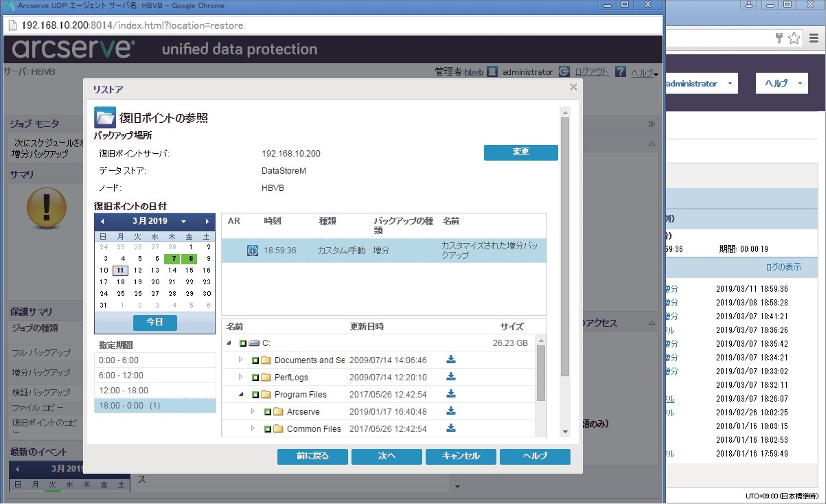The width and height of the screenshot is (826, 504).
Task: Select the 18:00 - 0:00 (1) range
Action: point(155,406)
